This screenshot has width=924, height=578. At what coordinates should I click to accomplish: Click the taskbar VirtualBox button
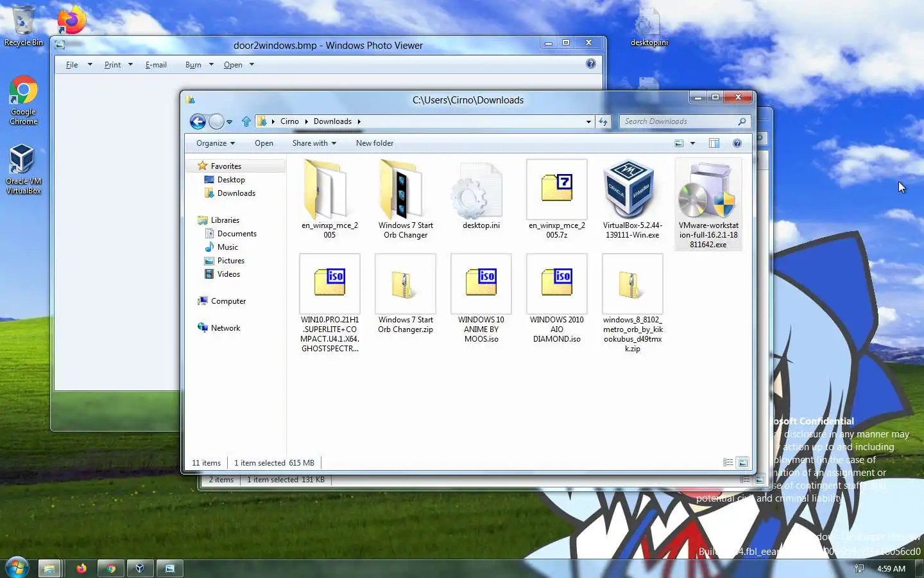140,568
